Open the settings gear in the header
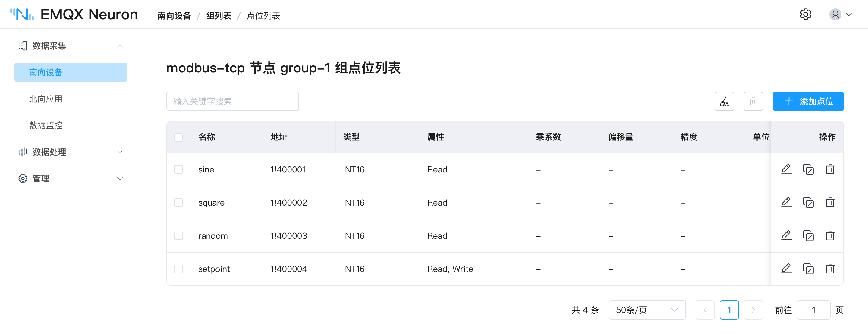Screen dimensions: 868x334 click(805, 14)
